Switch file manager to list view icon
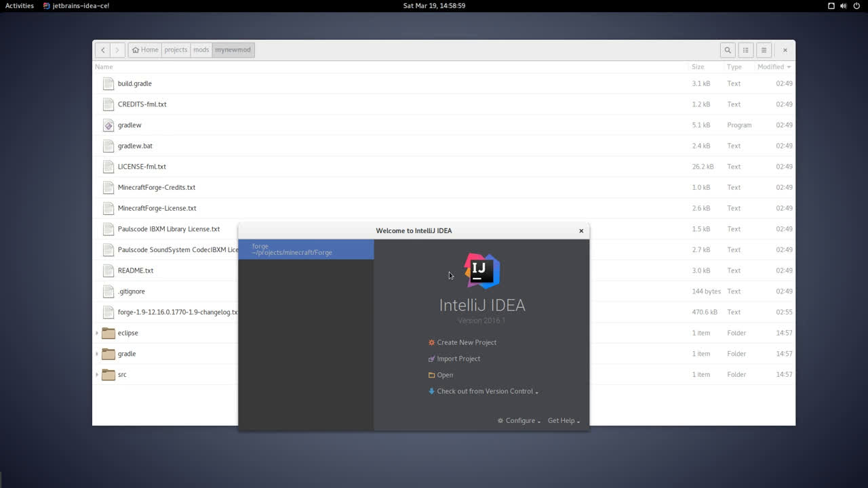 coord(746,49)
